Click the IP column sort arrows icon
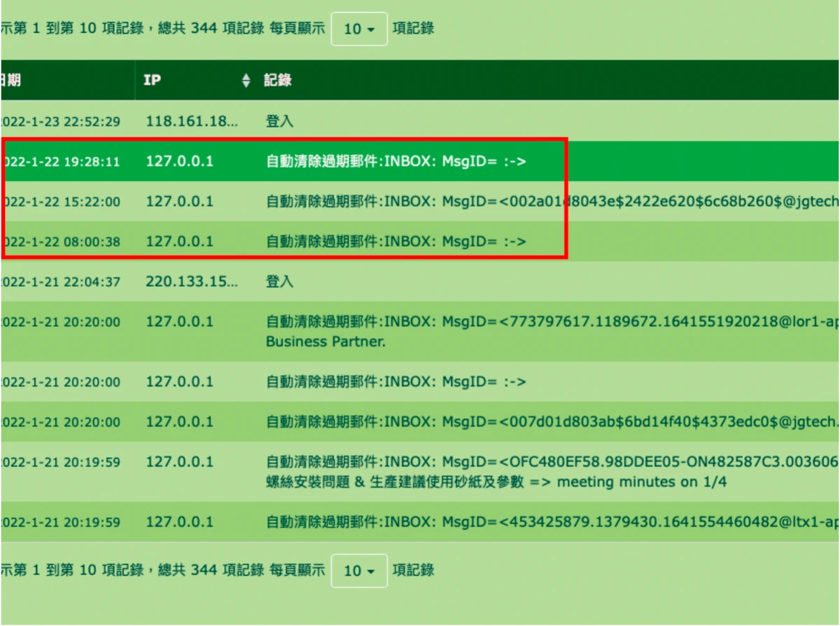The image size is (840, 626). pos(246,81)
